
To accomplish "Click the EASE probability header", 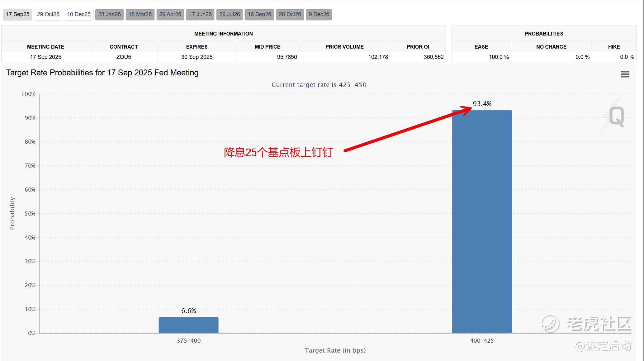I will tap(481, 47).
